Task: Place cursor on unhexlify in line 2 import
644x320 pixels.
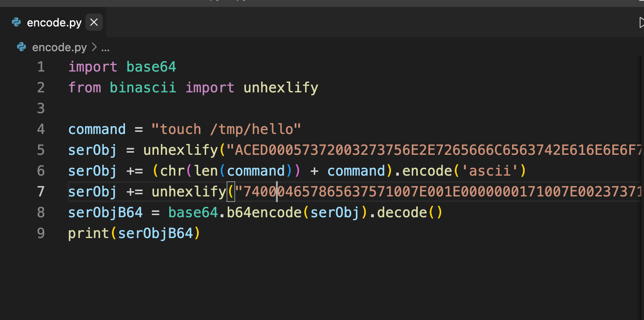Action: 281,88
